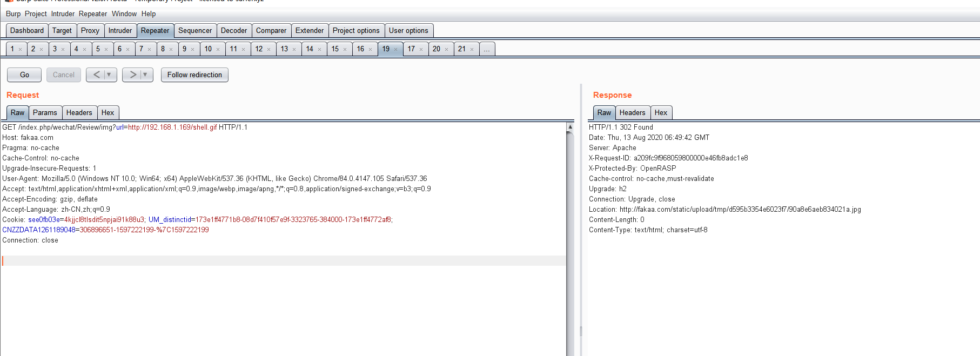Go forward to next request in history

[132, 75]
